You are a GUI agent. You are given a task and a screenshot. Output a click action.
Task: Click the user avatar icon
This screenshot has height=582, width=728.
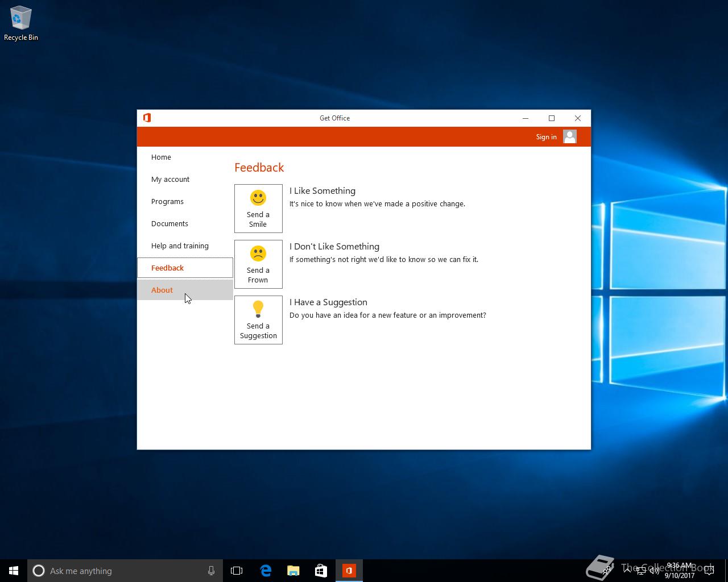pyautogui.click(x=570, y=136)
